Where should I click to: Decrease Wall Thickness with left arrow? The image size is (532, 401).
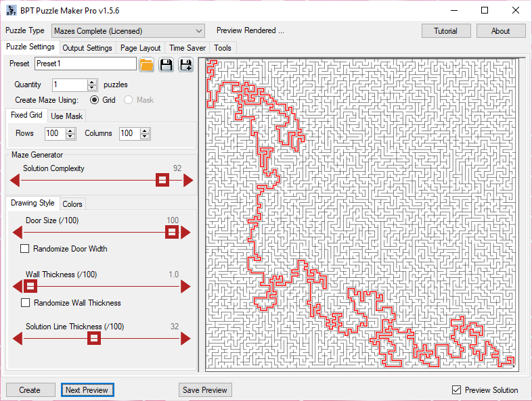[18, 287]
